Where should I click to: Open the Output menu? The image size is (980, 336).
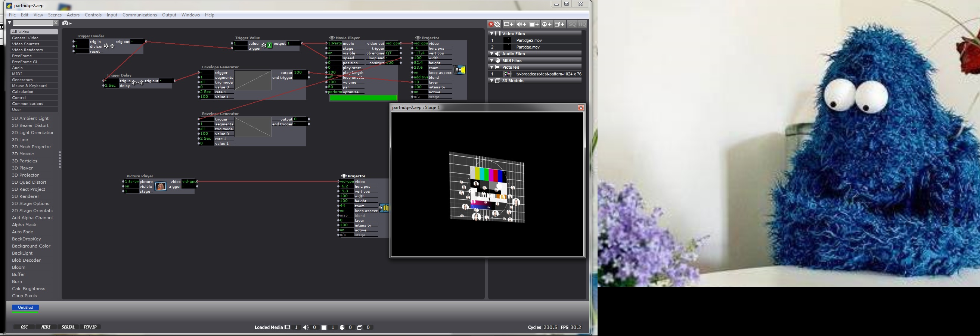[x=169, y=15]
